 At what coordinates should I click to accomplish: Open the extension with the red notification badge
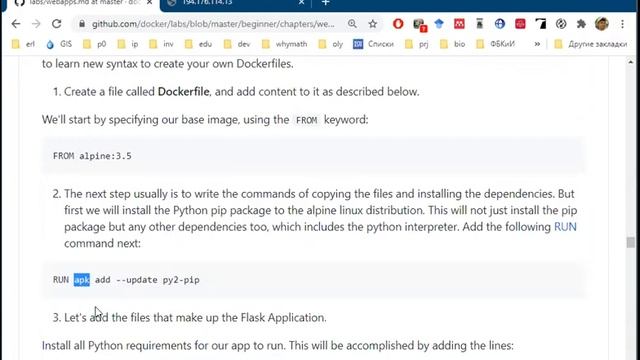click(x=419, y=25)
